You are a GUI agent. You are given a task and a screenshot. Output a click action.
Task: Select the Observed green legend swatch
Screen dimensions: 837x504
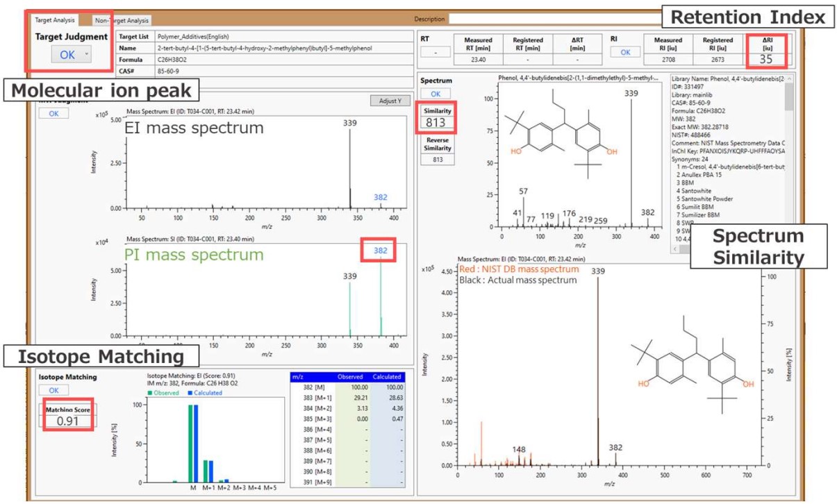click(151, 392)
